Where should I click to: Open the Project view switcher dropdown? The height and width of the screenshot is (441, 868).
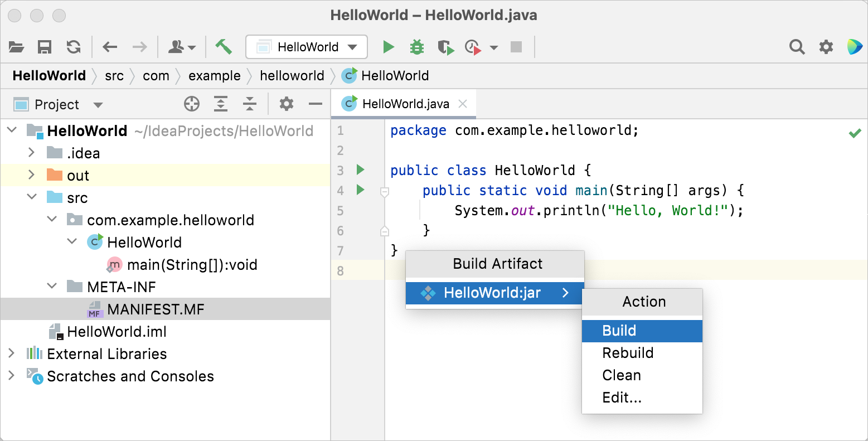coord(97,104)
